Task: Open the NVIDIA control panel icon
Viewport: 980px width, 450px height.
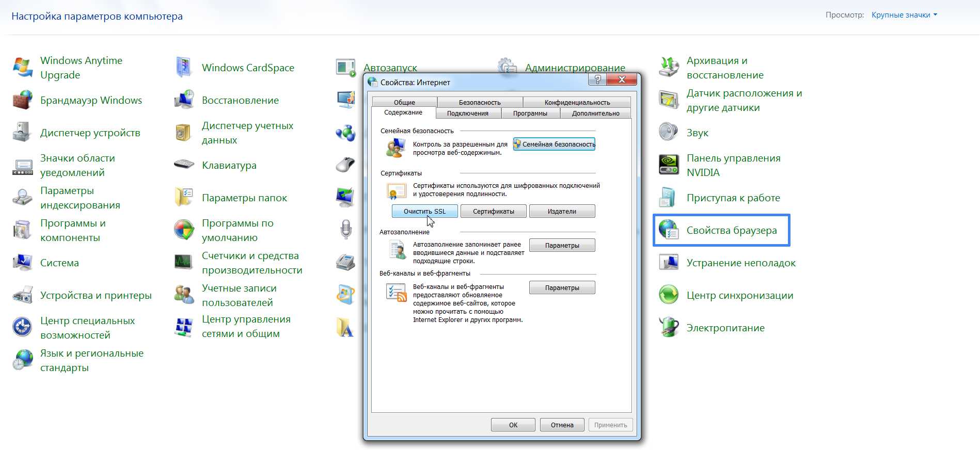Action: [669, 165]
